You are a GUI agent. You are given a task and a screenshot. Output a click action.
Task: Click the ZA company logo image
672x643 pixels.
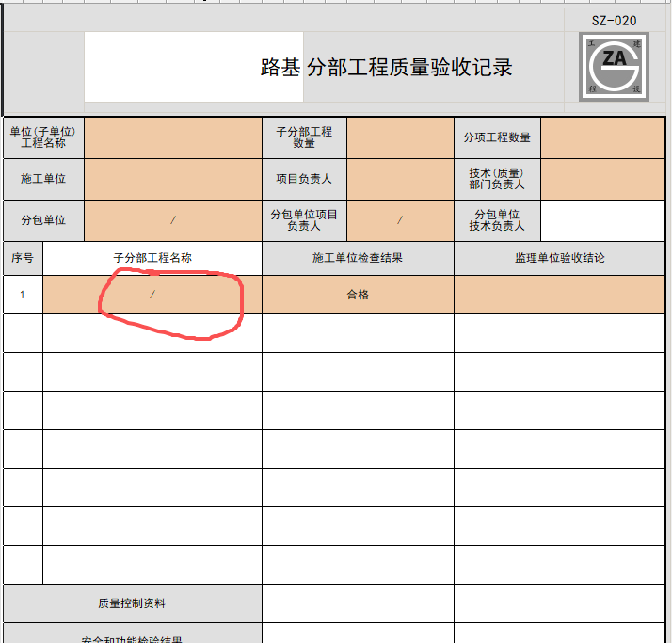pos(614,67)
